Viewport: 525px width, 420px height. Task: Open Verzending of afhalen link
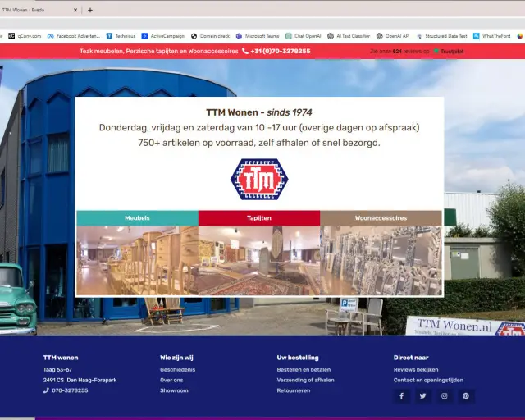point(305,380)
